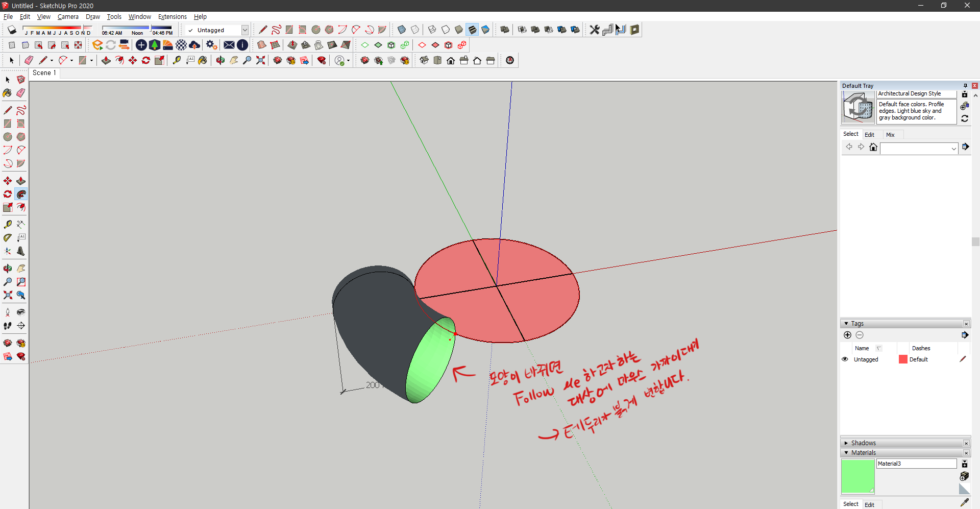Open the styles collection combo box
Viewport: 980px width, 509px height.
point(919,149)
